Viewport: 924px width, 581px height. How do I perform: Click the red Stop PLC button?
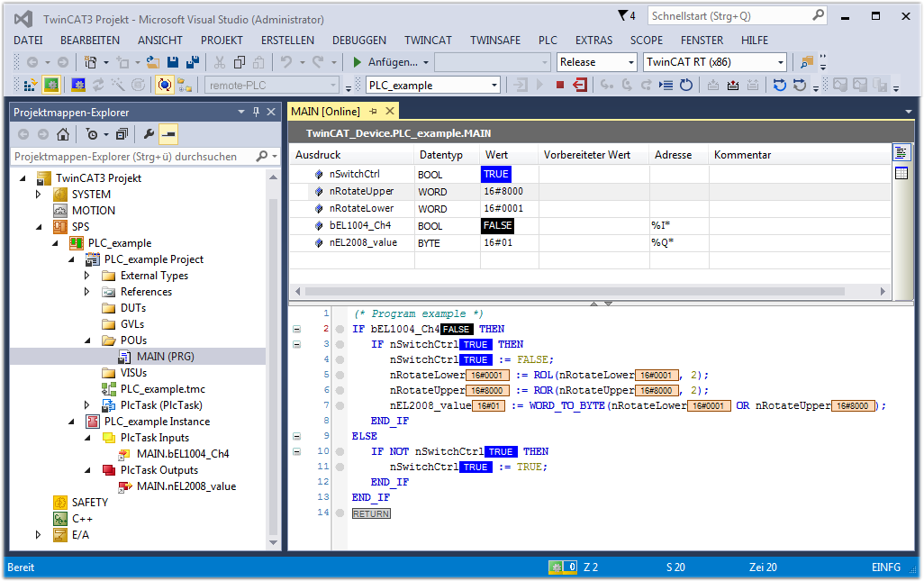[560, 86]
